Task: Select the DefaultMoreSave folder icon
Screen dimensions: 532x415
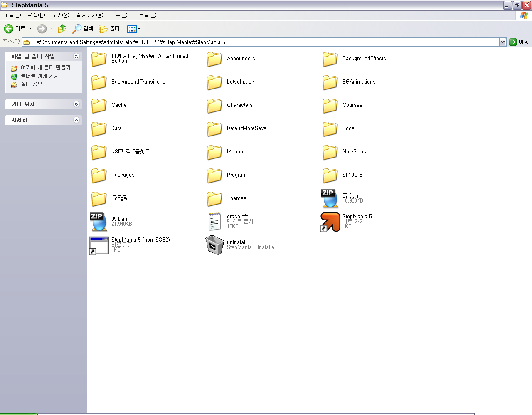Action: tap(214, 128)
